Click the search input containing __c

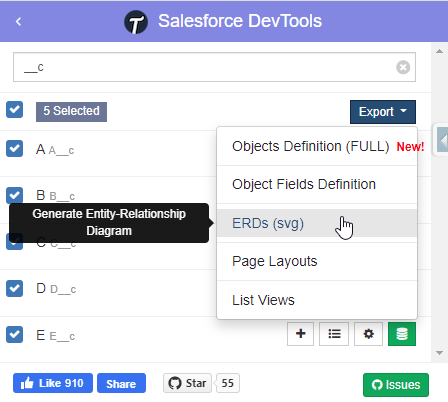pos(214,67)
